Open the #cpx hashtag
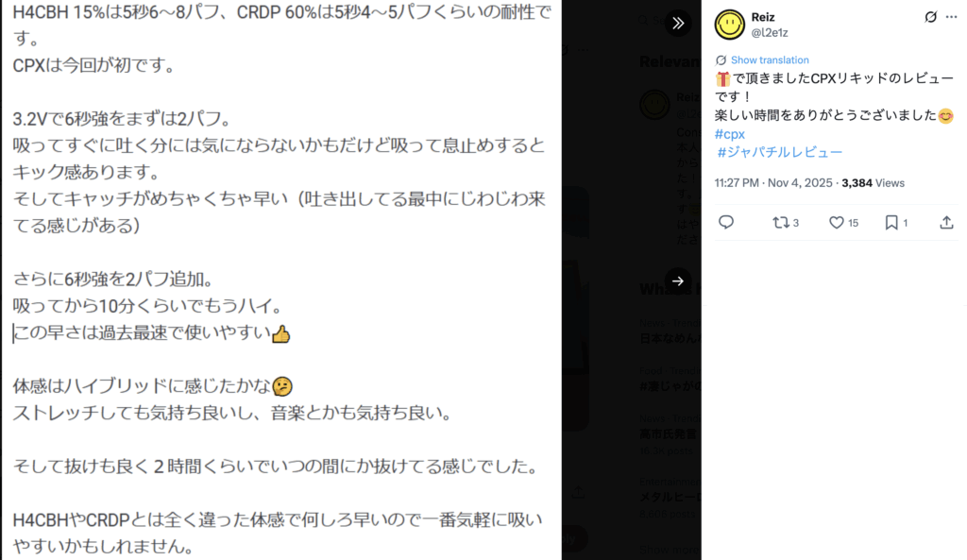Image resolution: width=967 pixels, height=560 pixels. point(730,134)
